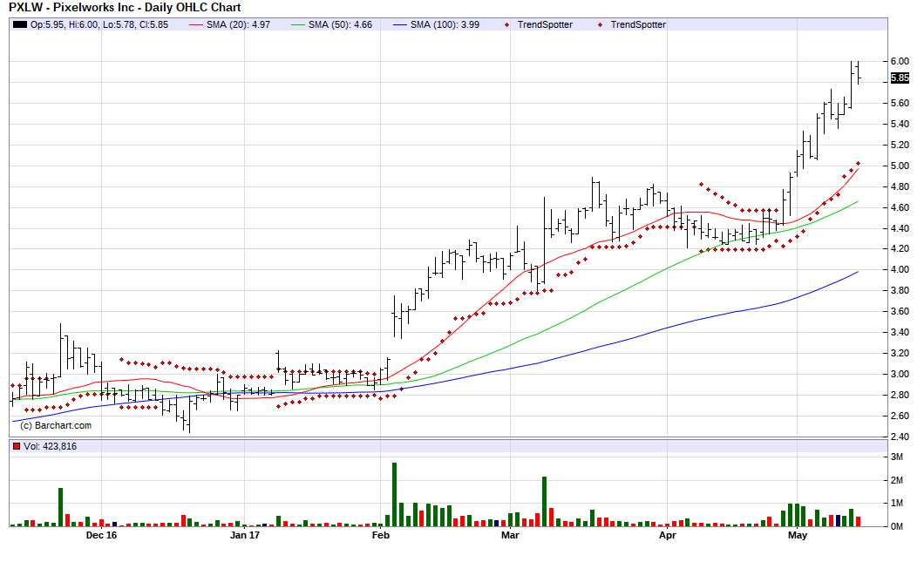
Task: Click the Vol: 423,816 label
Action: coord(50,446)
